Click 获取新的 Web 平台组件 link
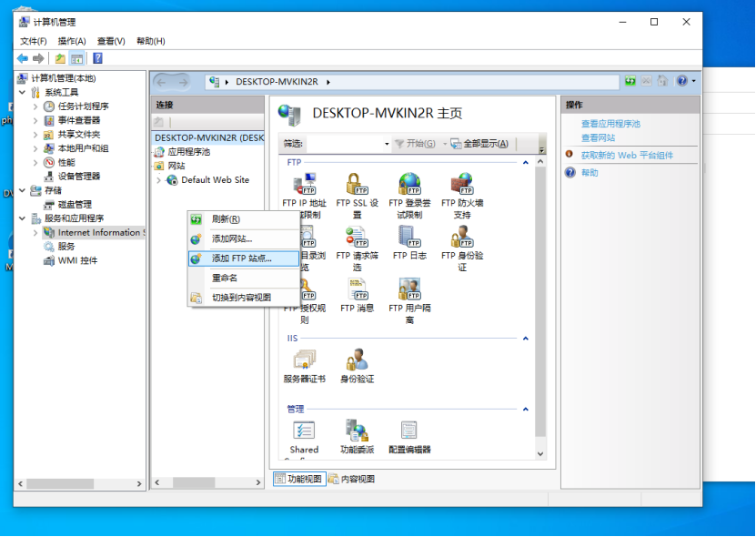The height and width of the screenshot is (537, 756). (x=627, y=155)
